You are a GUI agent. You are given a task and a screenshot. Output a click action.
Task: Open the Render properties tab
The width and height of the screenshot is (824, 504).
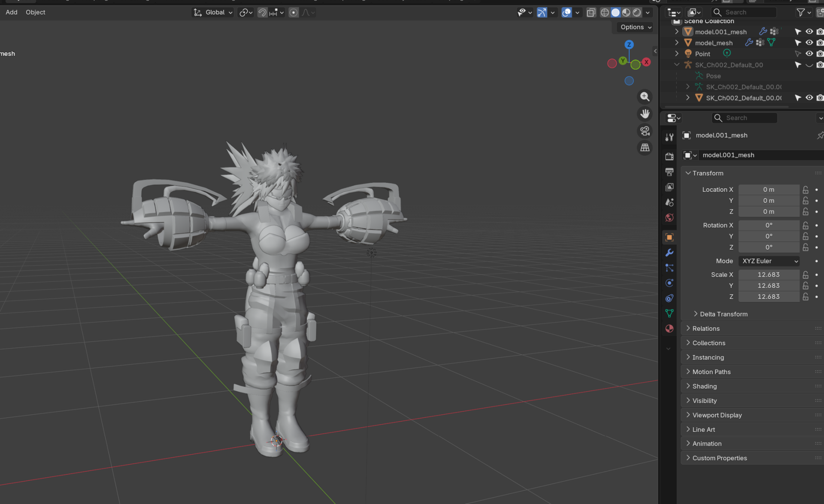coord(669,157)
